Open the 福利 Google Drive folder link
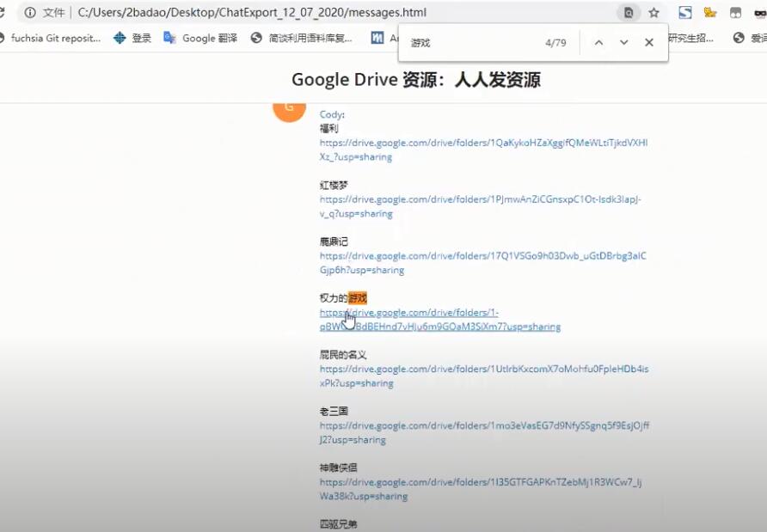This screenshot has width=767, height=532. coord(483,150)
